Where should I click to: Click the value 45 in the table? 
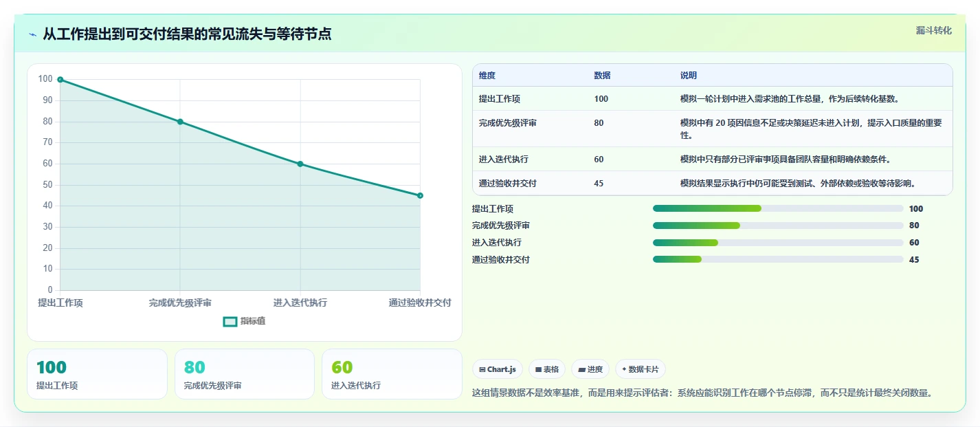599,184
